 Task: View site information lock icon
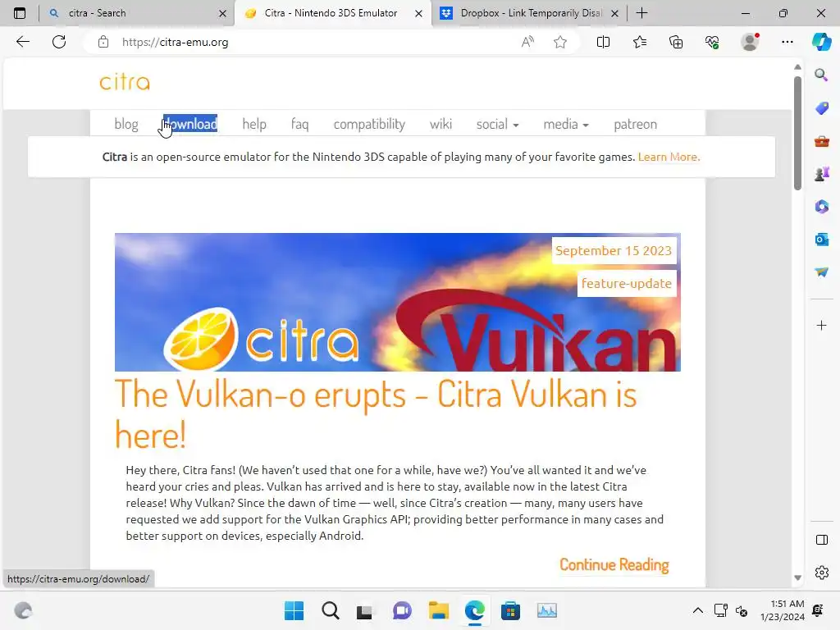click(103, 42)
